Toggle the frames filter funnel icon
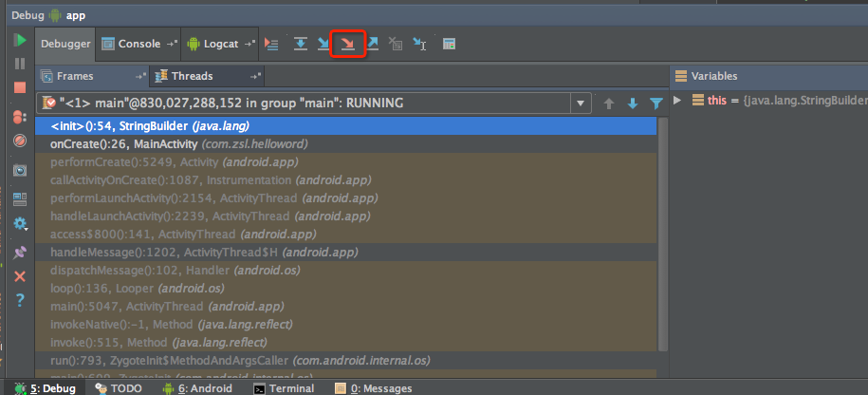868x395 pixels. pyautogui.click(x=656, y=103)
